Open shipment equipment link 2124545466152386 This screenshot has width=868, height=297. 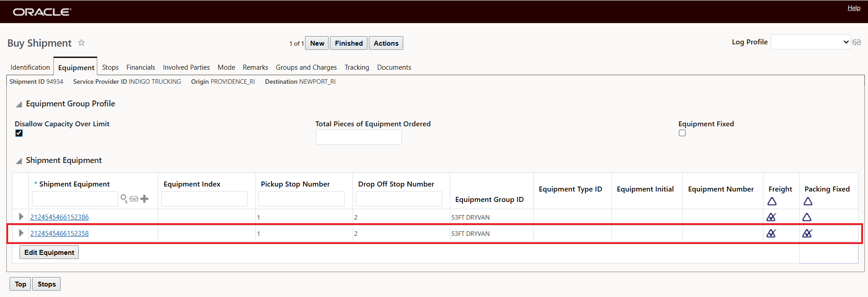pyautogui.click(x=59, y=217)
